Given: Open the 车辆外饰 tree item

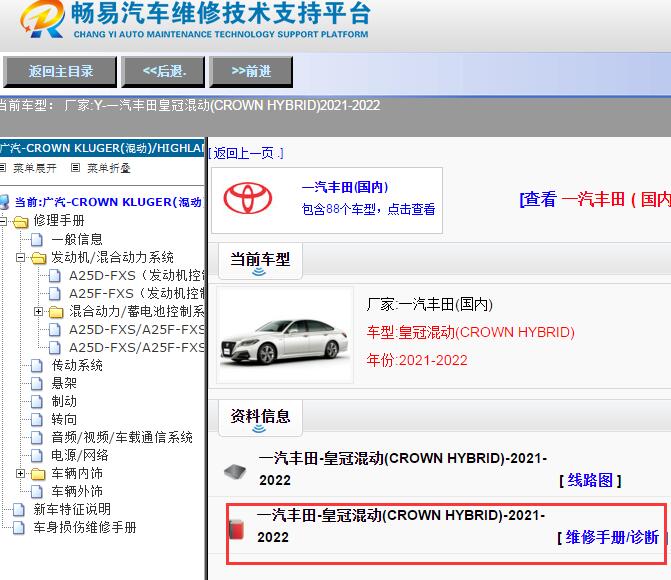Looking at the screenshot, I should coord(77,491).
